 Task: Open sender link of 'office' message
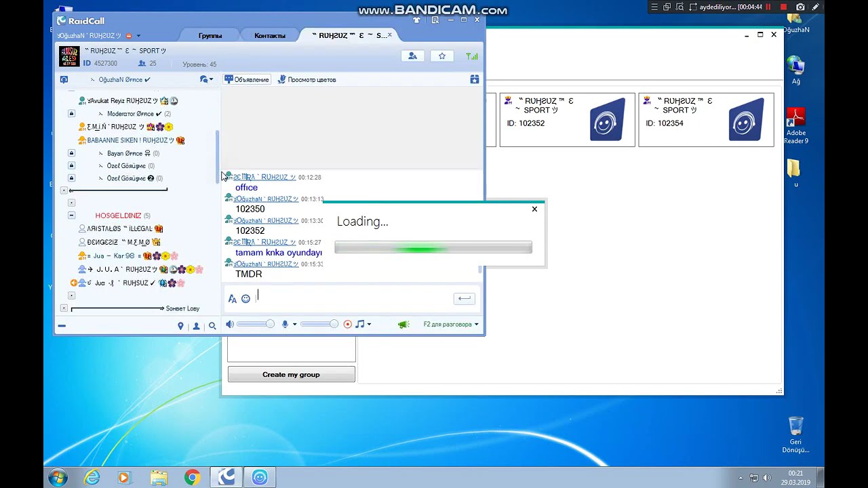click(x=264, y=177)
